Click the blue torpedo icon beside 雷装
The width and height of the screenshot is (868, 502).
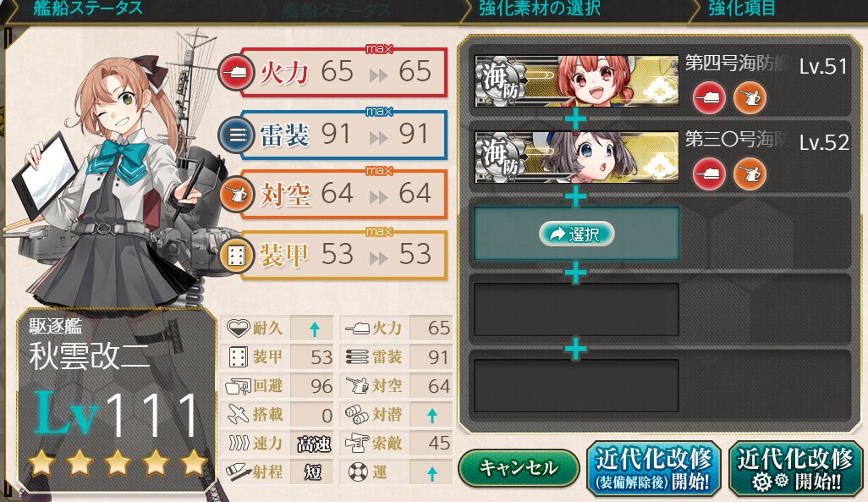[x=236, y=135]
